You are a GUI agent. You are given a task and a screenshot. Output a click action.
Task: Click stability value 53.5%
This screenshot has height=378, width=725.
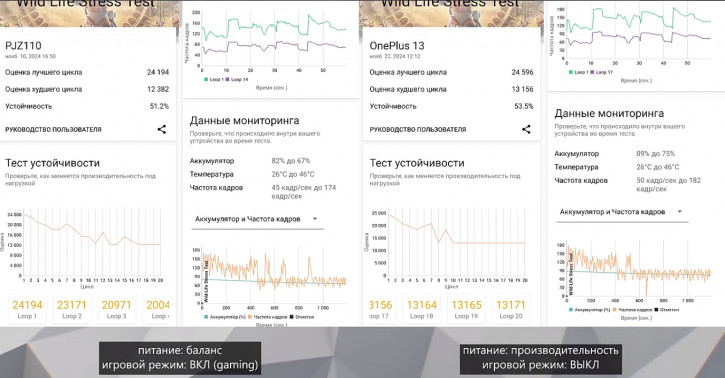pyautogui.click(x=523, y=106)
